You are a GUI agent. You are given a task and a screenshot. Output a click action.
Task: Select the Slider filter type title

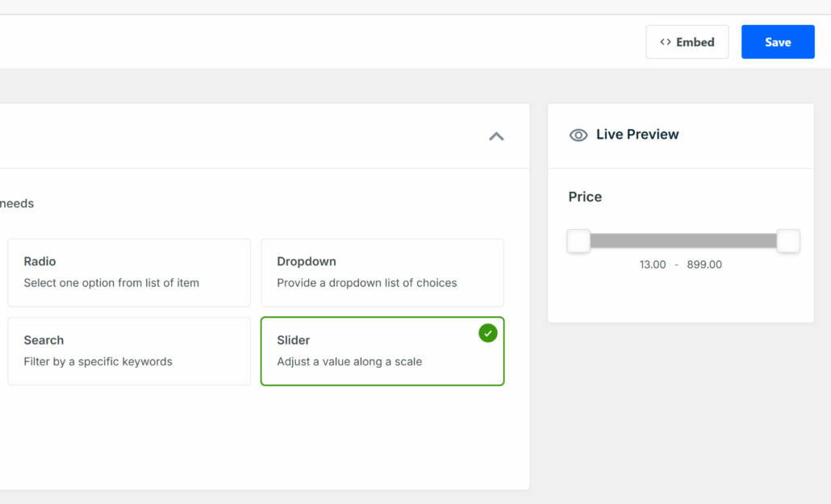click(294, 340)
